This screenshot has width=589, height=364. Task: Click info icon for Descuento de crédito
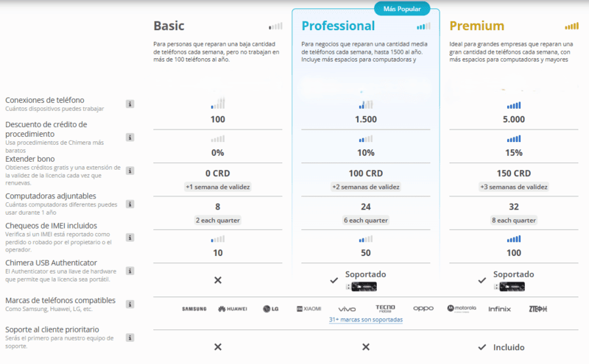130,137
